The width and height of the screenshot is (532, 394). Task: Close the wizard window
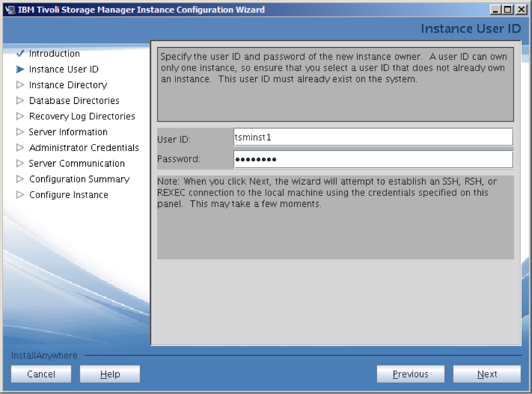521,9
